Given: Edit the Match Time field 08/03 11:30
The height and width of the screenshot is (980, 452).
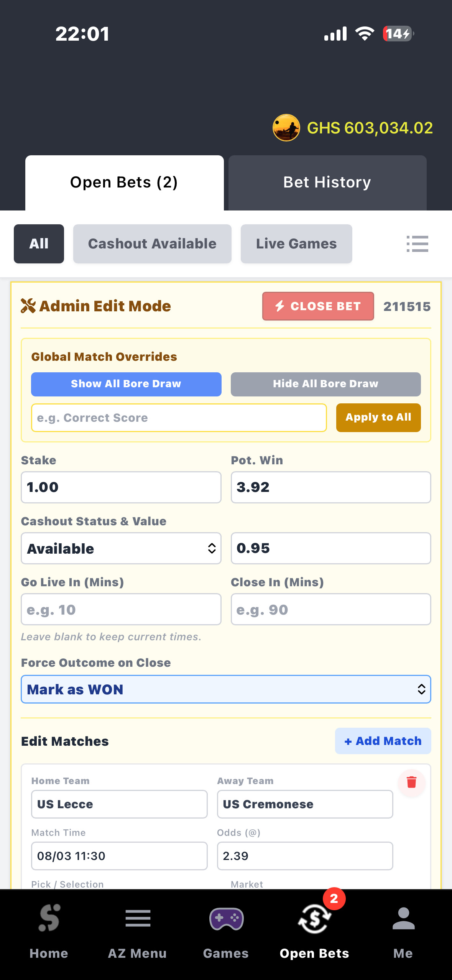Looking at the screenshot, I should pyautogui.click(x=119, y=856).
